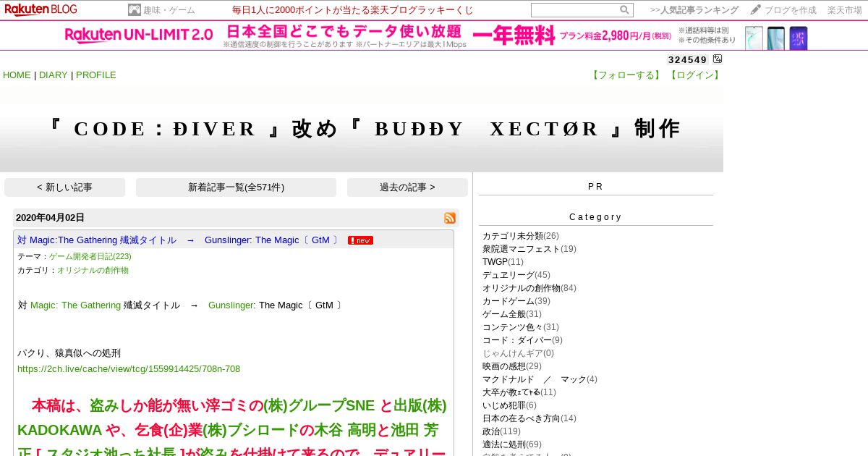Viewport: 868px width, 456px height.
Task: Open sidebar オリジナルの創作物(84) category
Action: tap(522, 288)
